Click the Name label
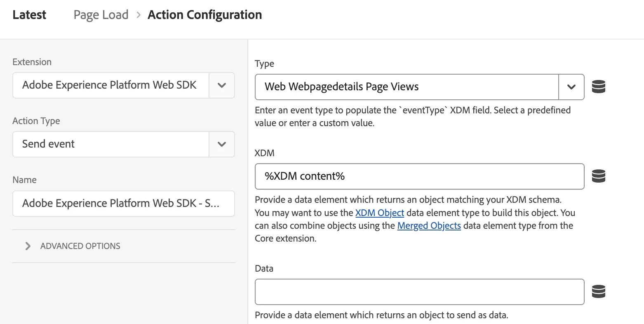 (x=25, y=180)
